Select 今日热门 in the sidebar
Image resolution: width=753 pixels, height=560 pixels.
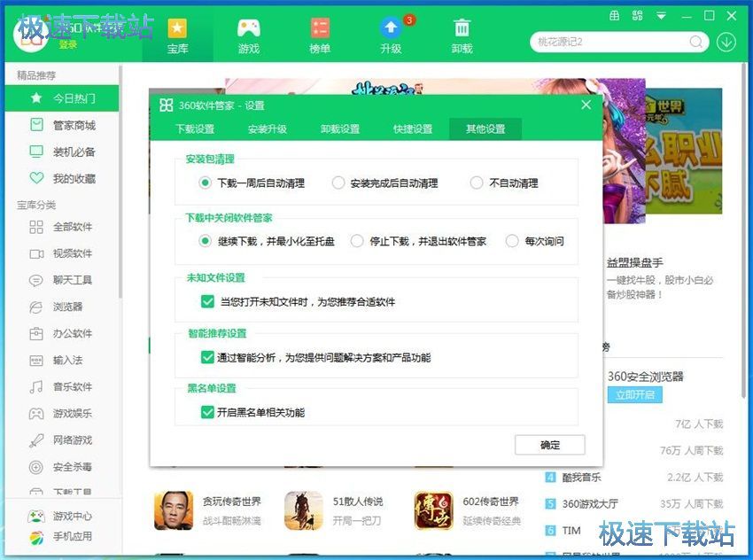click(61, 98)
